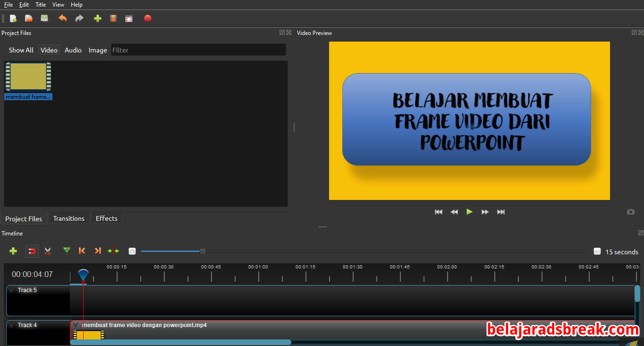
Task: Jump to the start of the video
Action: (439, 212)
